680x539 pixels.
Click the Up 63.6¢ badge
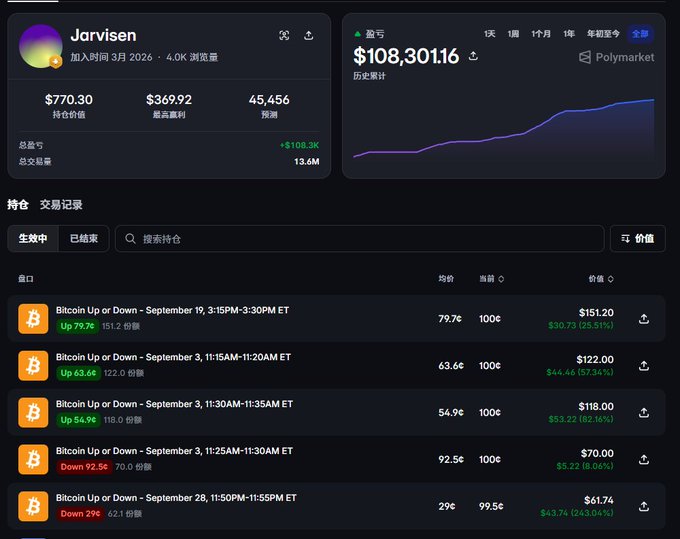coord(78,373)
